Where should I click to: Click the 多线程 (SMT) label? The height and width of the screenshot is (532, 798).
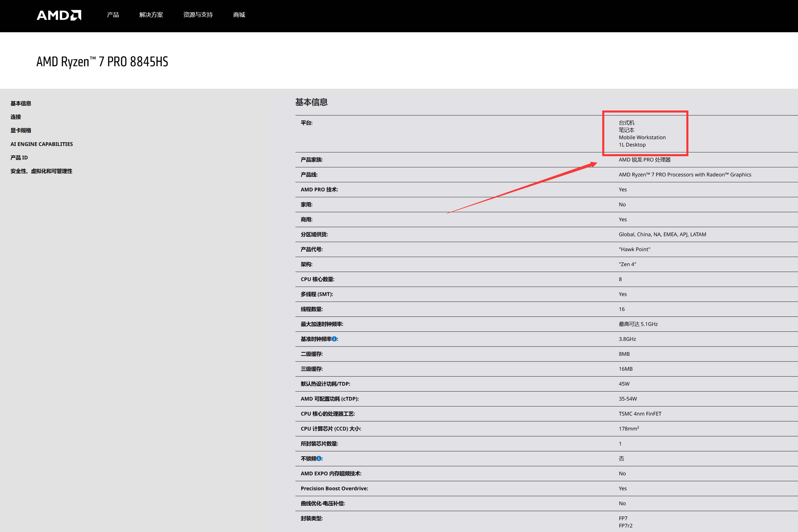(x=316, y=294)
